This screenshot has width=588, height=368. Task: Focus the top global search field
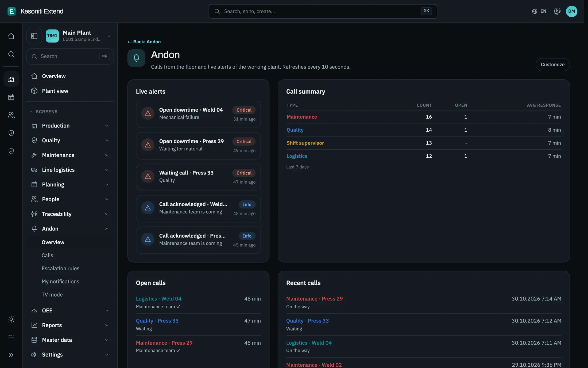point(323,11)
